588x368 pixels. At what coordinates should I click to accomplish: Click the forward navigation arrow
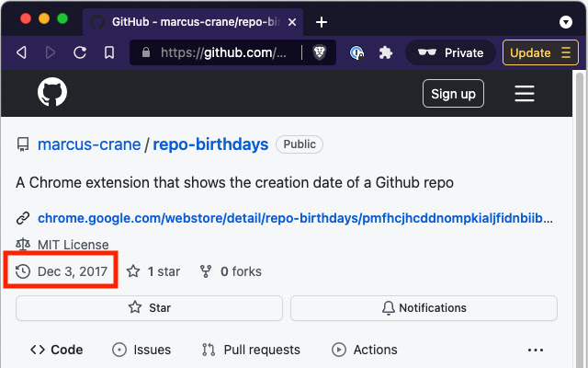click(x=51, y=52)
